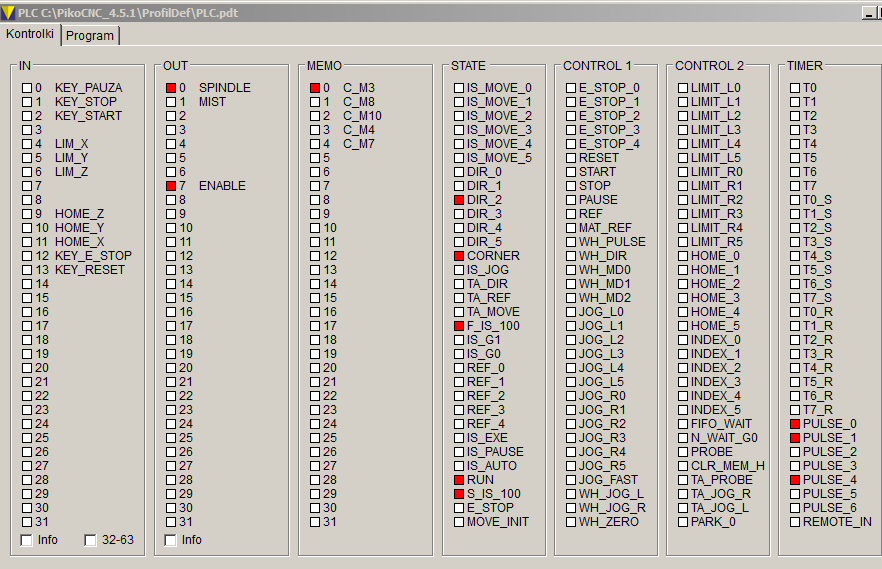Viewport: 882px width, 569px height.
Task: Toggle the HOME_X input indicator
Action: (x=27, y=242)
